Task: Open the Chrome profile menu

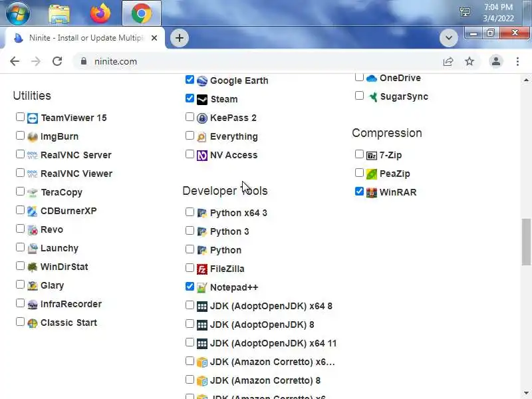Action: click(495, 61)
